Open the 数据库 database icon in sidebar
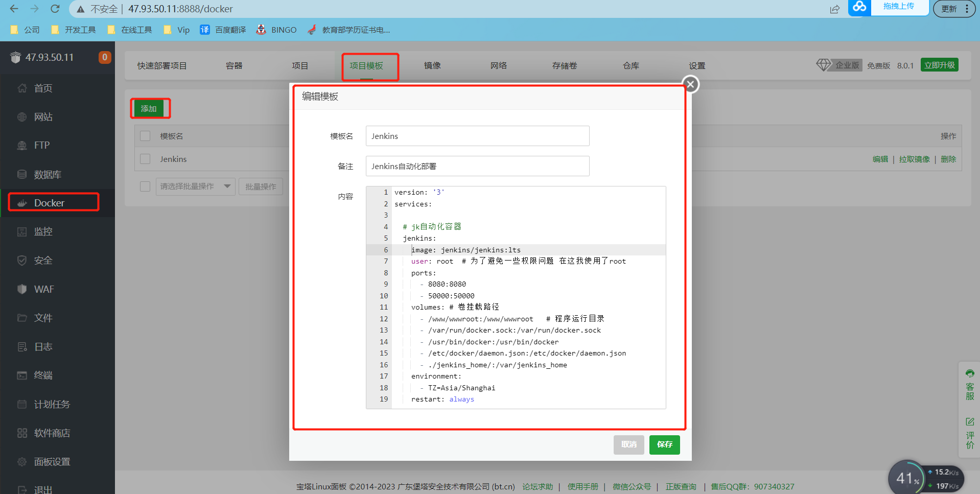 tap(22, 174)
